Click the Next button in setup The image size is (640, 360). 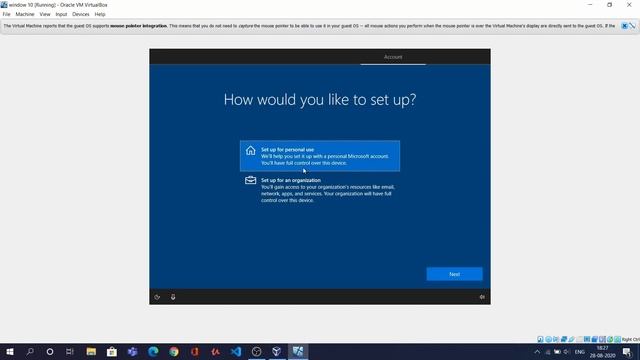click(454, 274)
